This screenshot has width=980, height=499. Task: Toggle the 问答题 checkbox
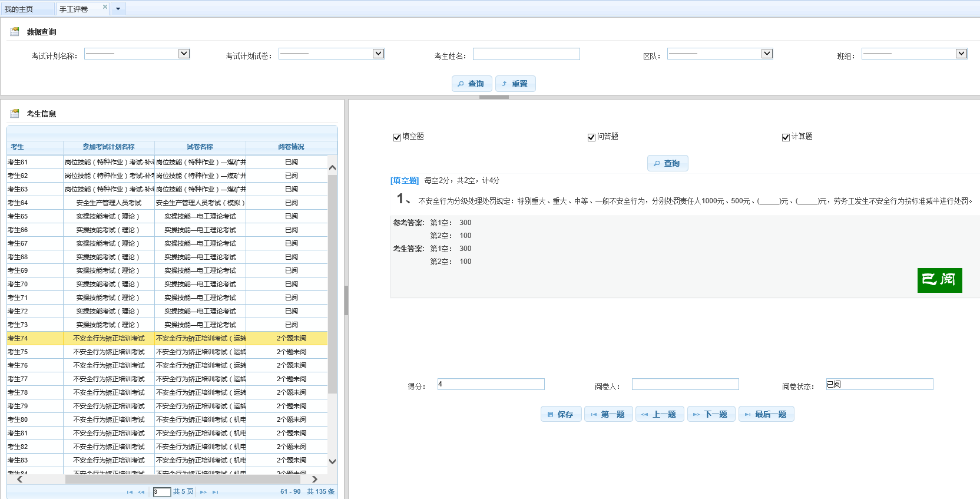[591, 137]
